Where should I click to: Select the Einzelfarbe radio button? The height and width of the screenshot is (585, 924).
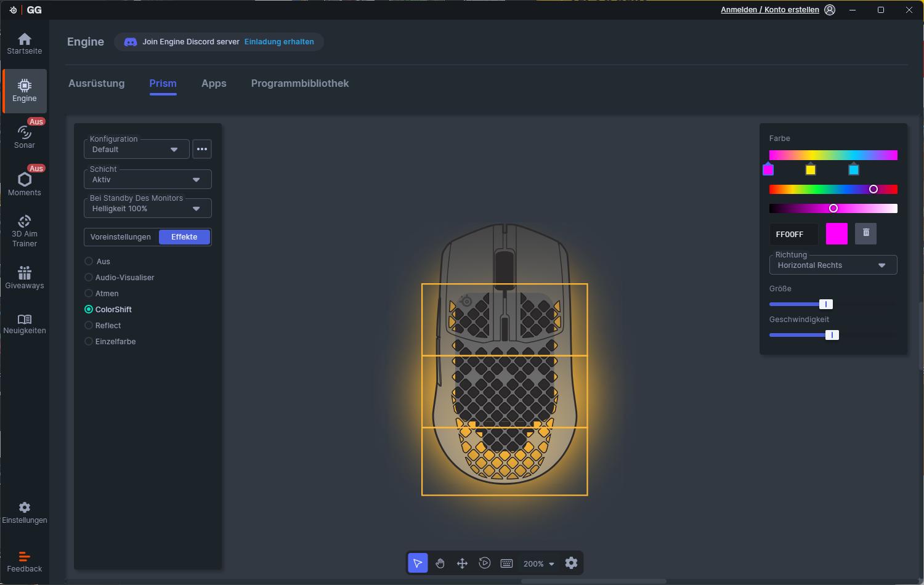[89, 342]
